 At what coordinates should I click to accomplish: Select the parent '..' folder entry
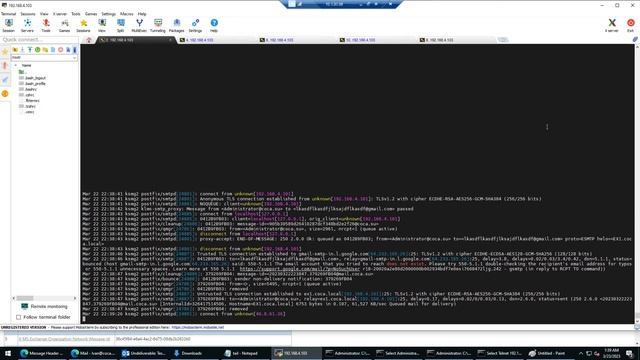22,72
